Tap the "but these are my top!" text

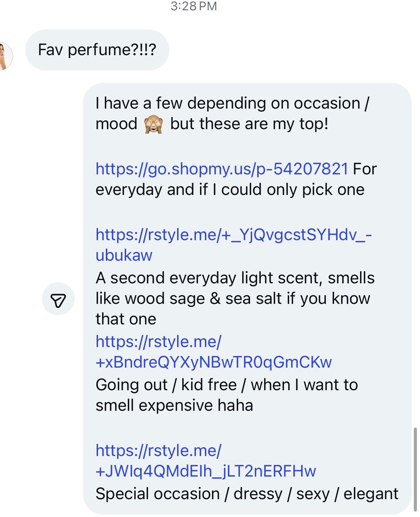click(x=249, y=124)
